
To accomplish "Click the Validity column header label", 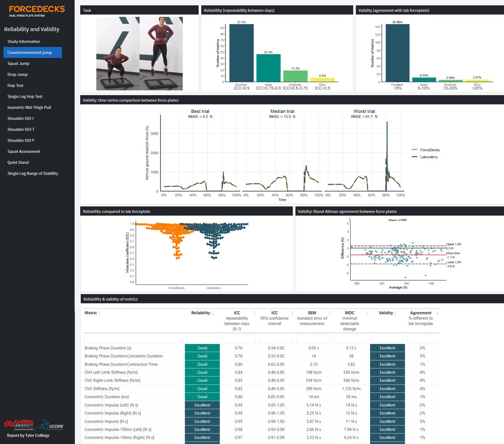I will pyautogui.click(x=386, y=313).
